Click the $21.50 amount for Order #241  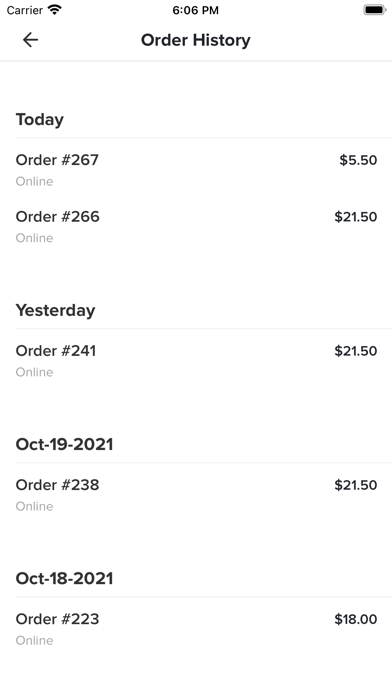(356, 351)
